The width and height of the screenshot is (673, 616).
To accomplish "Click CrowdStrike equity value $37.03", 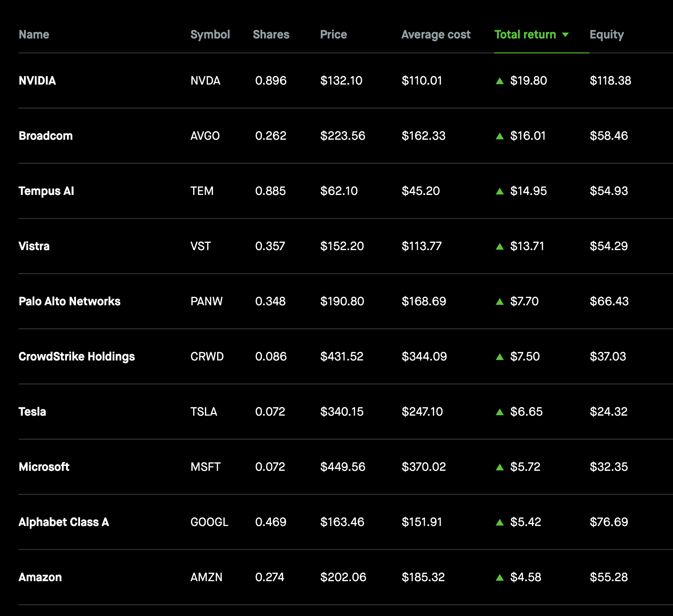I will tap(608, 356).
